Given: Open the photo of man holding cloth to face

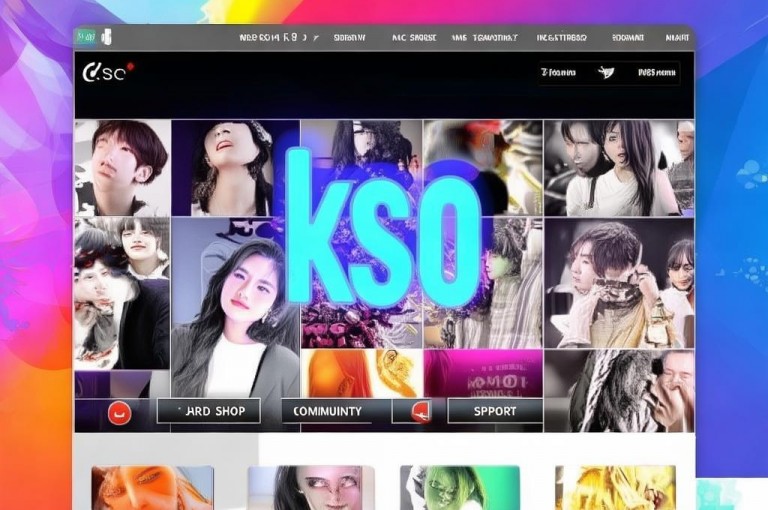Looking at the screenshot, I should click(619, 283).
